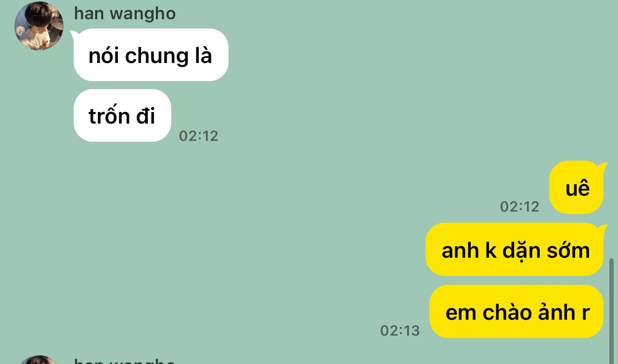The width and height of the screenshot is (618, 364).
Task: Select the "nói chung là" message bubble
Action: (151, 55)
